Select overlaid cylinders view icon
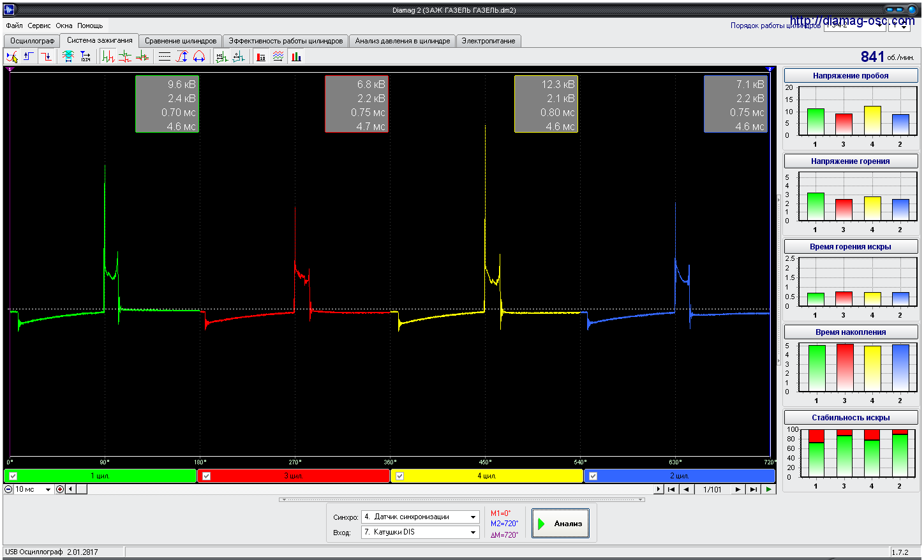 tap(142, 57)
